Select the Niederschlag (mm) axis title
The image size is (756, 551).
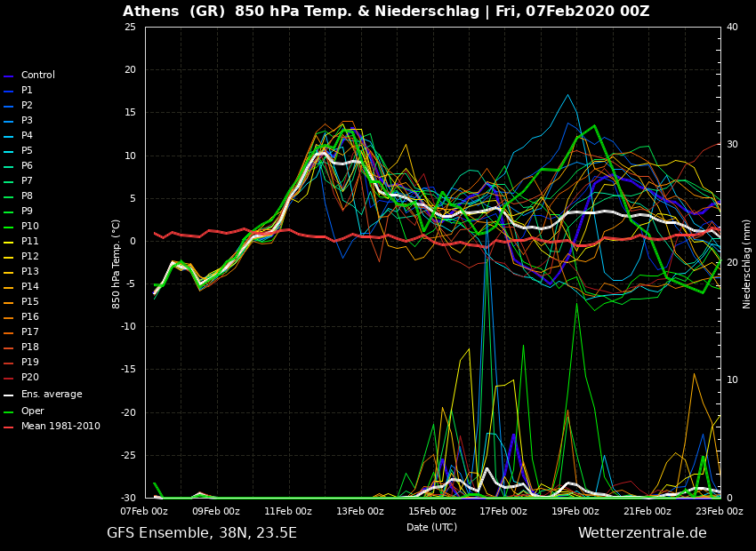tap(747, 265)
